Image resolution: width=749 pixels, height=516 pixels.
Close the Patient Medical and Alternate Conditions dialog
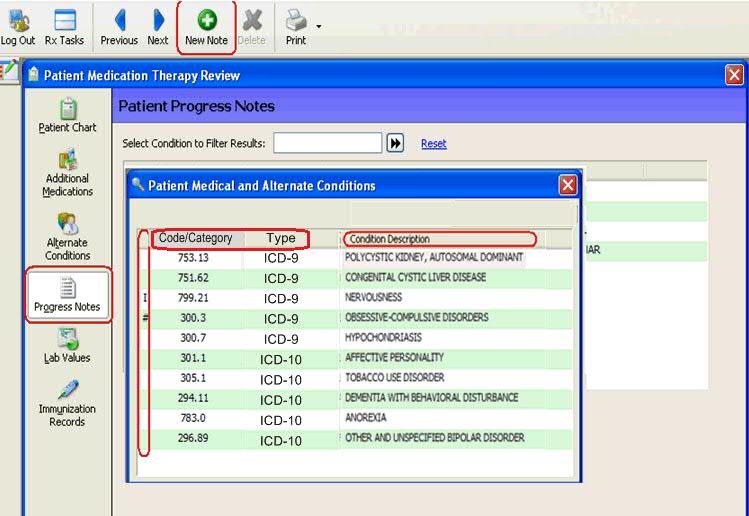click(x=567, y=185)
